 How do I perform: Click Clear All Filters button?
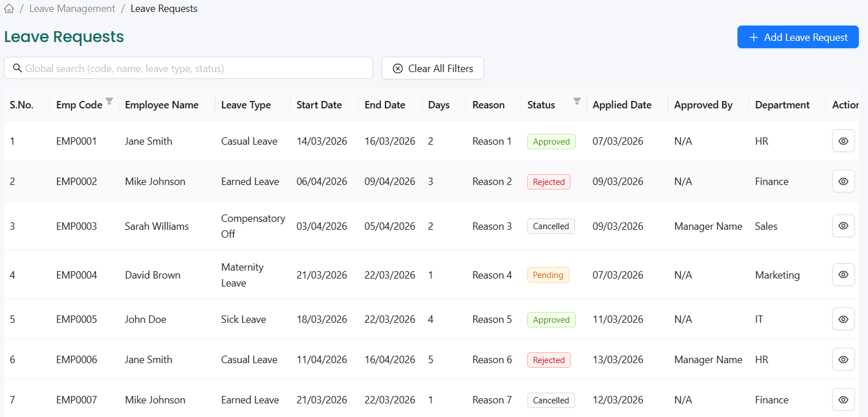[433, 68]
